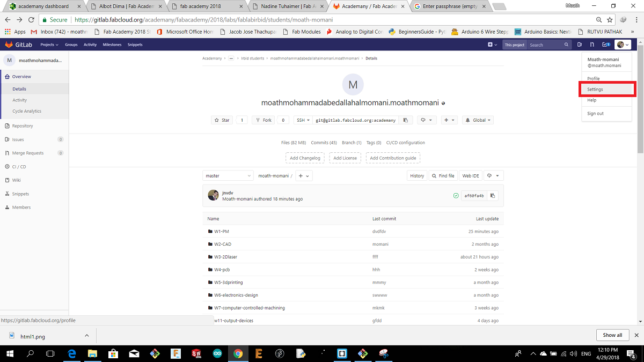Open Microsoft Edge from the taskbar

pyautogui.click(x=71, y=354)
